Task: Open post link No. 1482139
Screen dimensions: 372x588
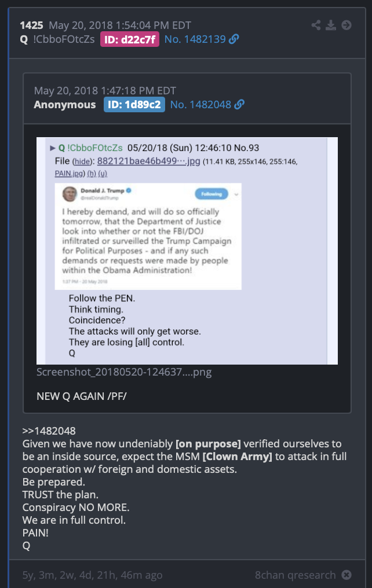Action: [x=195, y=39]
